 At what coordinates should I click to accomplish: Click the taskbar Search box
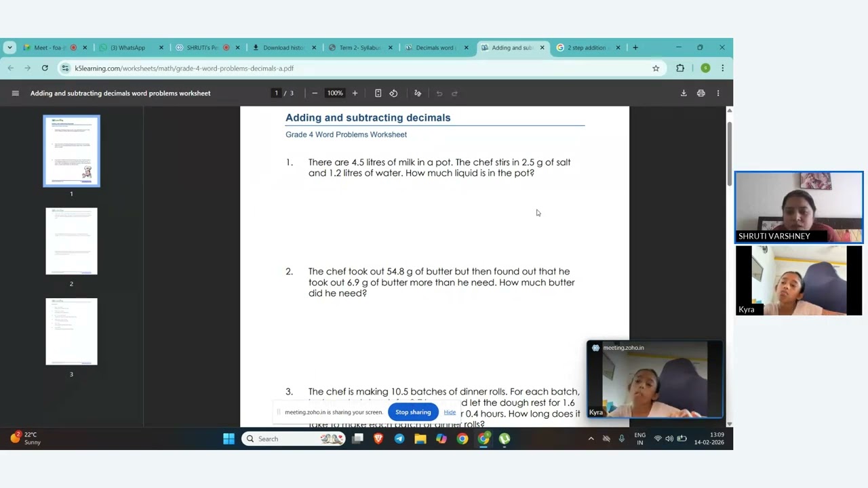click(x=294, y=439)
